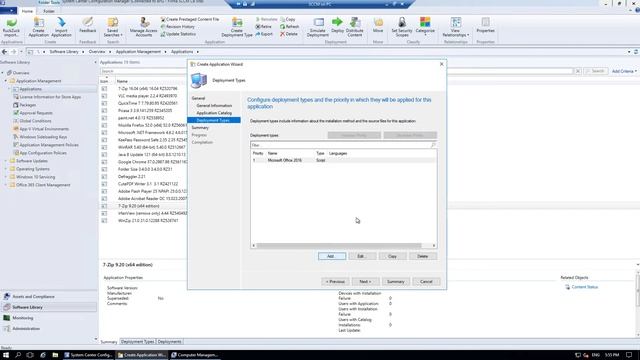Click Properties ribbon icon

point(485,25)
